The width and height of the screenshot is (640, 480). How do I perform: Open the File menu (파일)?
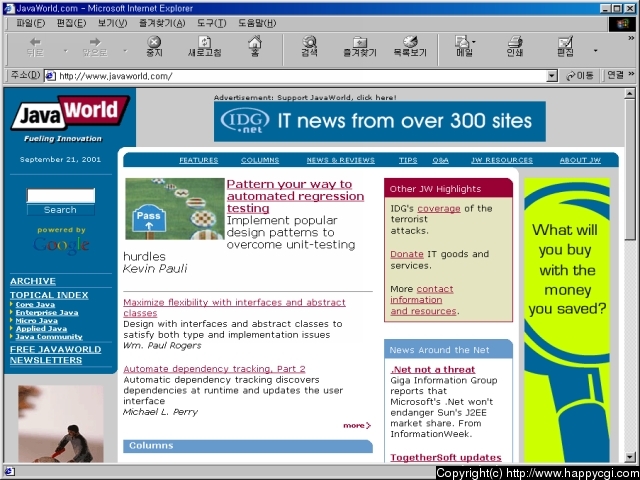(31, 23)
